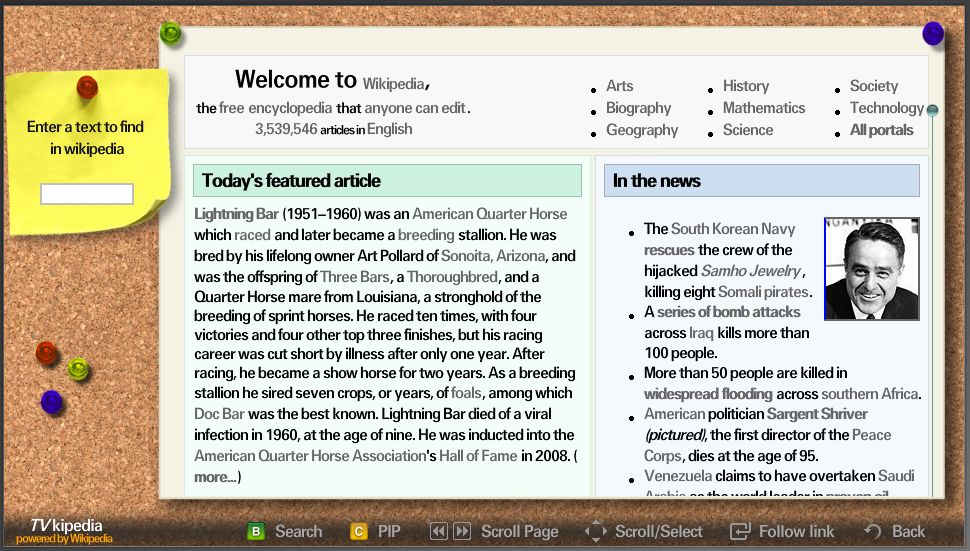Click the 3,539,546 article count
Screen dimensions: 970x551
click(x=286, y=129)
